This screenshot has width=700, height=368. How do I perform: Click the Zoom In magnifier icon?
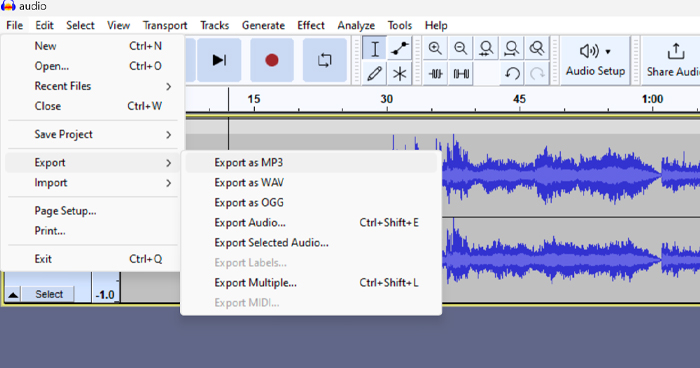tap(435, 48)
